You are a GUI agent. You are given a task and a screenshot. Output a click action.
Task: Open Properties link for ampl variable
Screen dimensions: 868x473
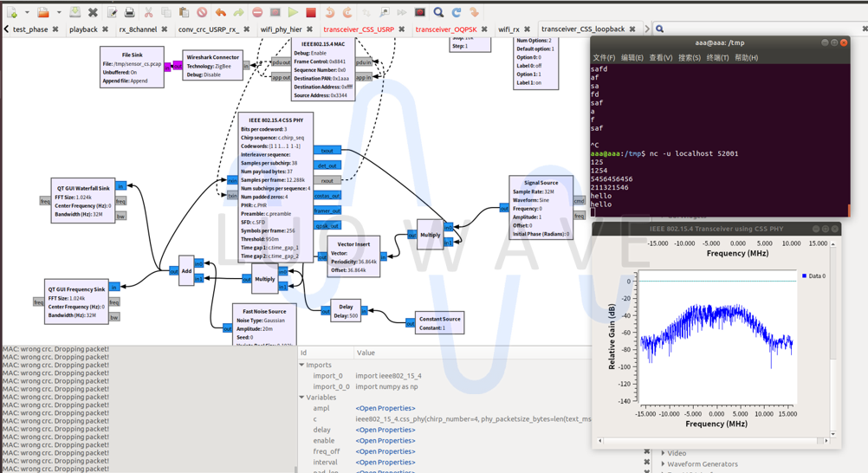pyautogui.click(x=385, y=408)
